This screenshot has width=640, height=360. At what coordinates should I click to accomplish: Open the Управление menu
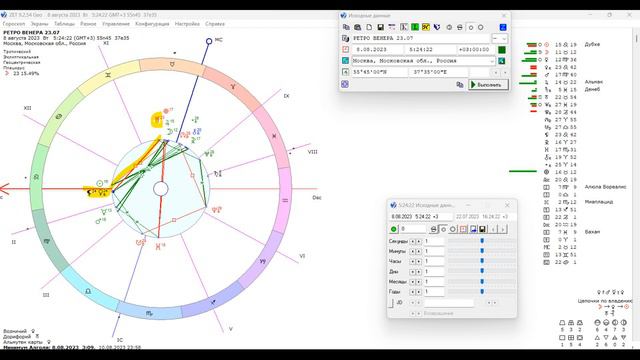[116, 24]
